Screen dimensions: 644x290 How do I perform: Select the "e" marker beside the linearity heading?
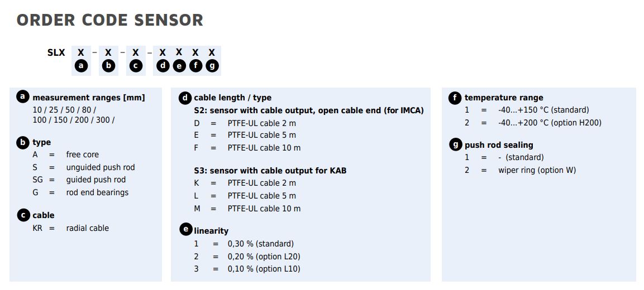(185, 230)
